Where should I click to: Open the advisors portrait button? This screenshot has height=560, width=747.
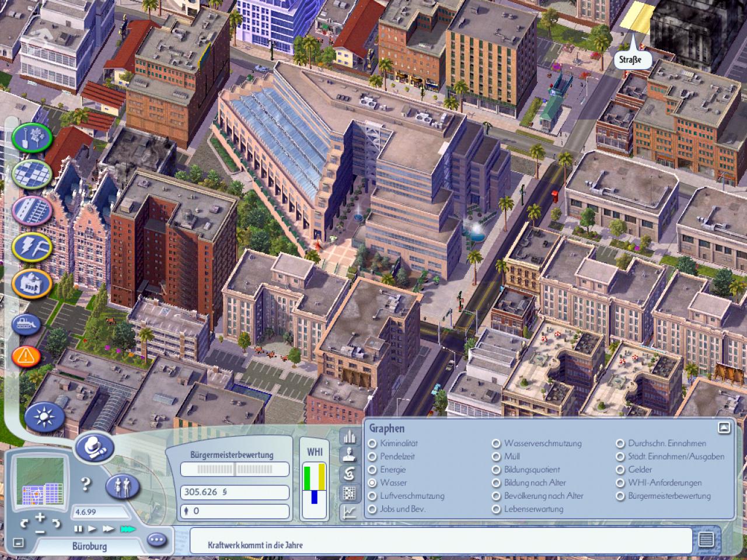349,455
